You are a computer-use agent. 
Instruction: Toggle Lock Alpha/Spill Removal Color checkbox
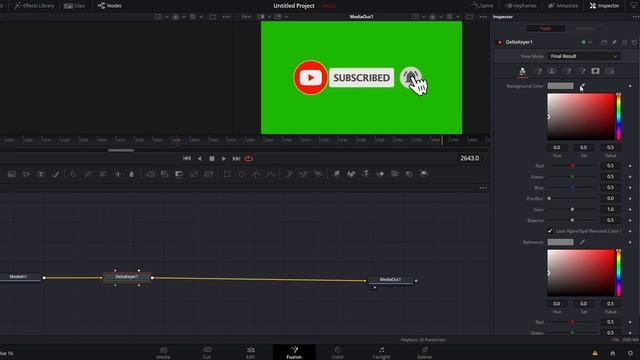pos(550,231)
